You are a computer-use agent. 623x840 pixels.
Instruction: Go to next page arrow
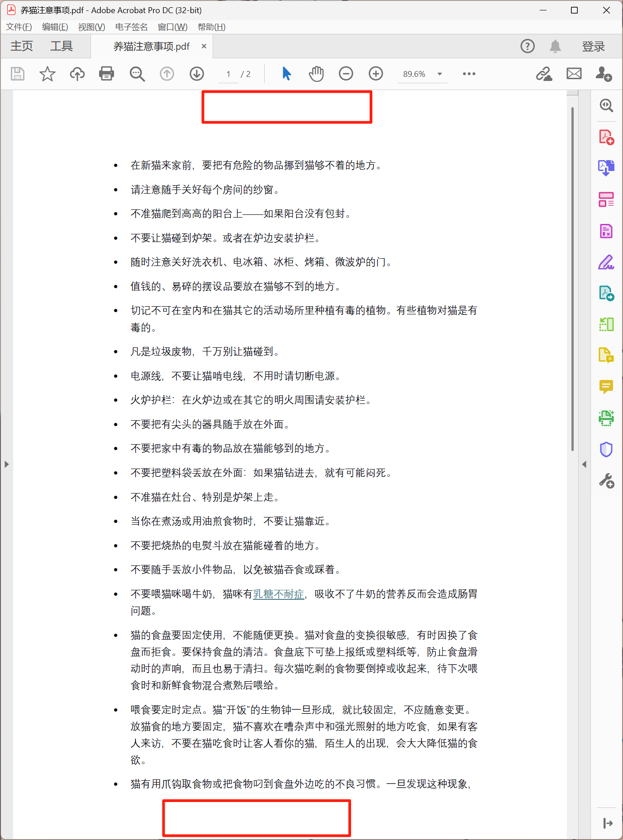(x=197, y=74)
